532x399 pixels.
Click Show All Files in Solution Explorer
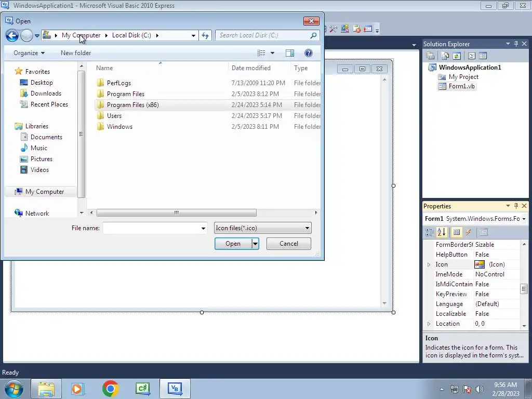click(445, 56)
